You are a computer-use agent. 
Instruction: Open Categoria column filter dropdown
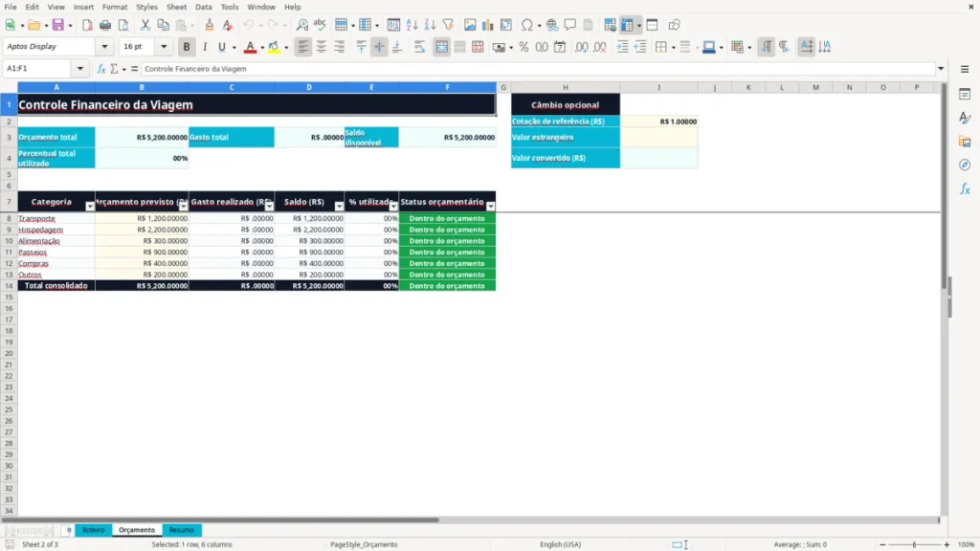point(89,207)
